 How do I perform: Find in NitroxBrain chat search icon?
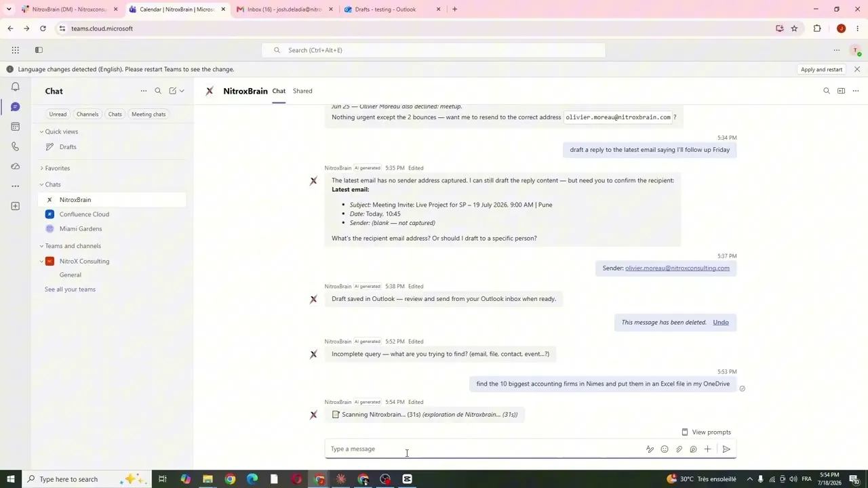point(826,91)
